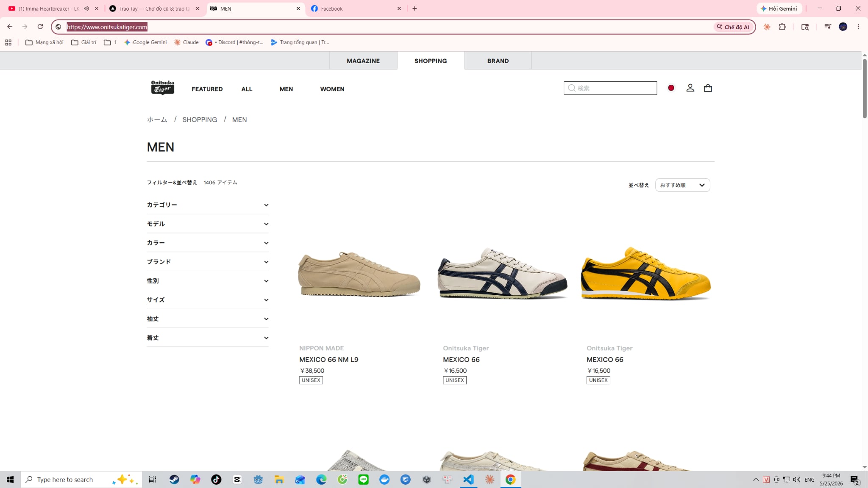Switch to the Facebook browser tab
Viewport: 868px width, 488px height.
(x=356, y=8)
